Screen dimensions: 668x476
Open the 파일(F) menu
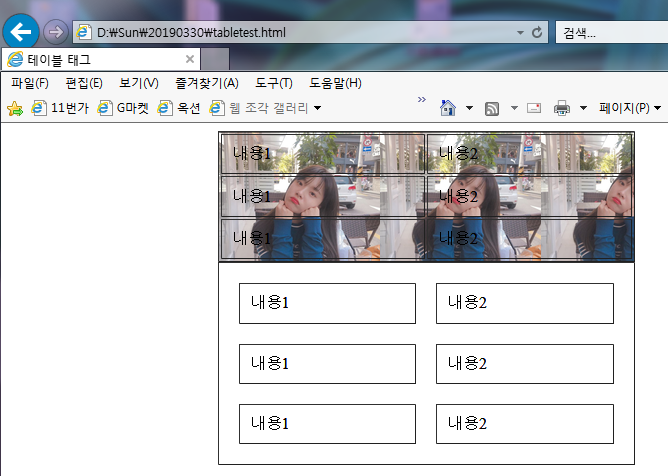30,83
